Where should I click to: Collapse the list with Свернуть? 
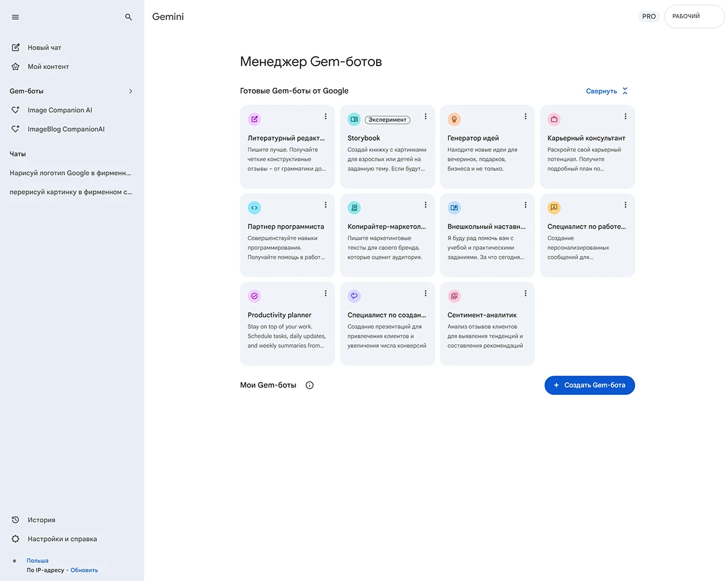(x=607, y=91)
